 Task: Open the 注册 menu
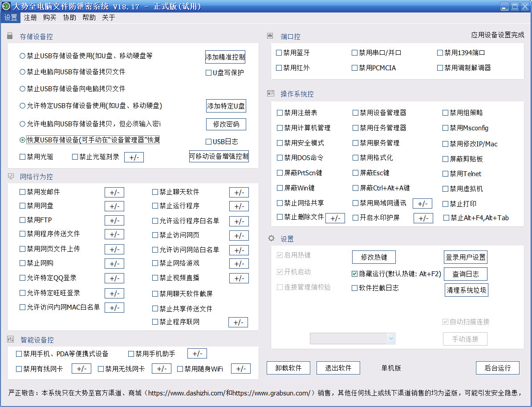(x=30, y=17)
